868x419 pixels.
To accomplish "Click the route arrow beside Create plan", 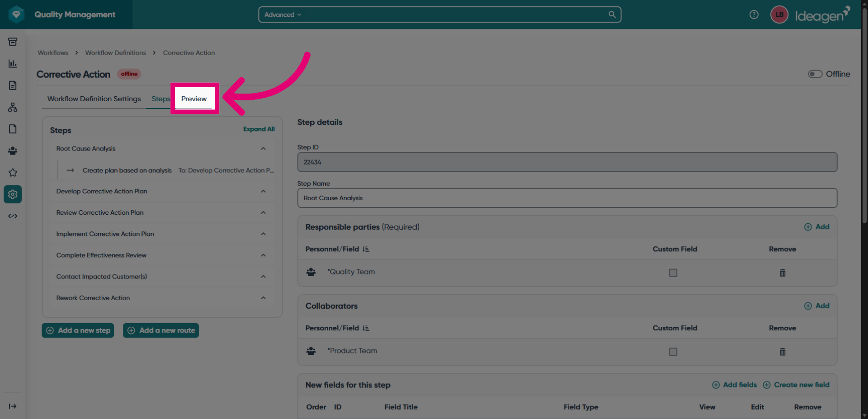I will [70, 170].
